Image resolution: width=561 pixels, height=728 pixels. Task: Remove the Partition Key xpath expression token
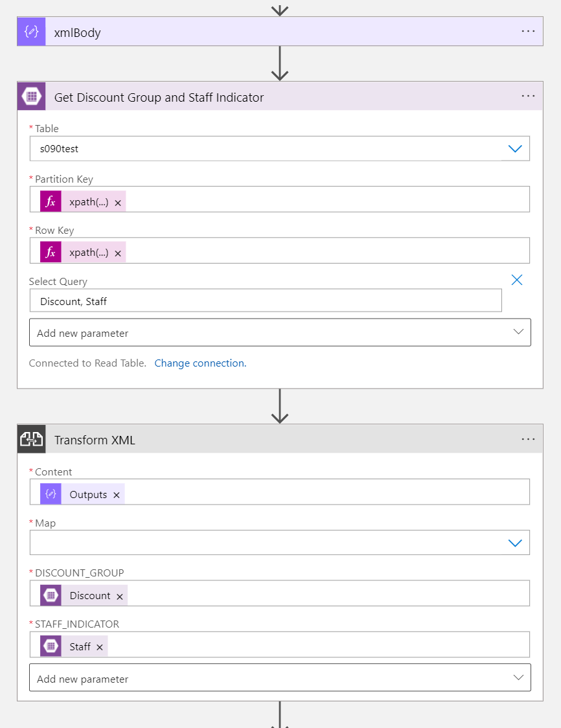pos(118,203)
